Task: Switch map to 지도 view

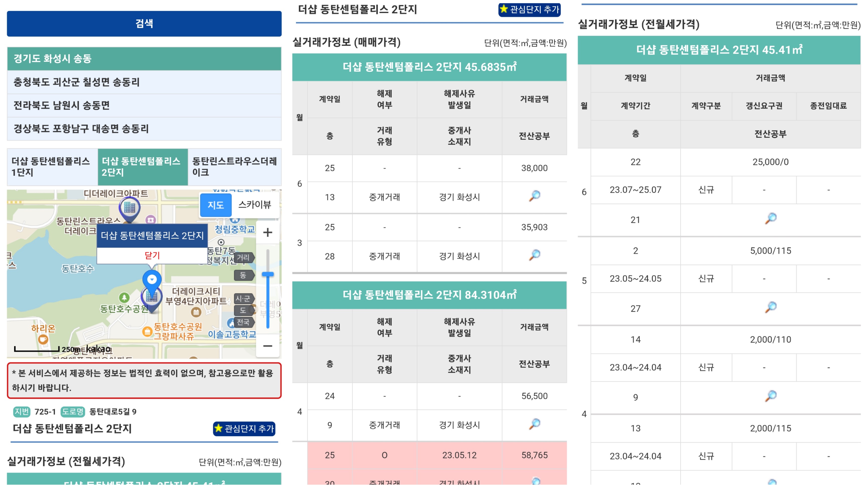Action: (216, 205)
